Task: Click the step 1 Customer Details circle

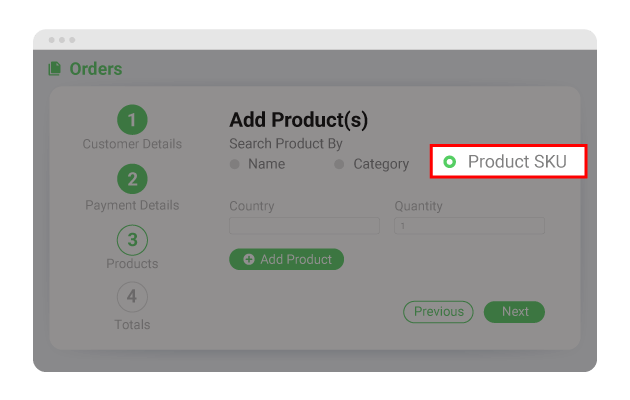Action: click(x=132, y=120)
